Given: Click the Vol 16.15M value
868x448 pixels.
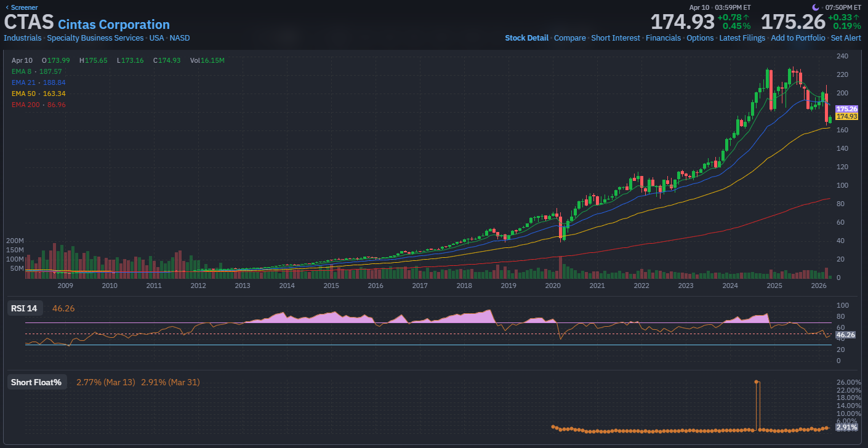Looking at the screenshot, I should (207, 60).
